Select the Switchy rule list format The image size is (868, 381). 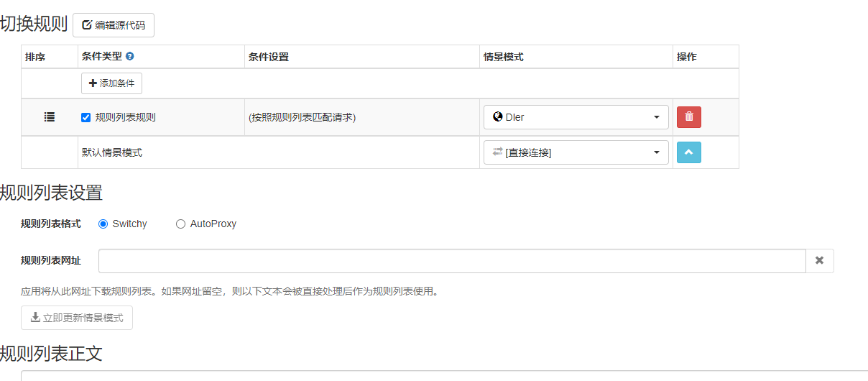[x=103, y=224]
